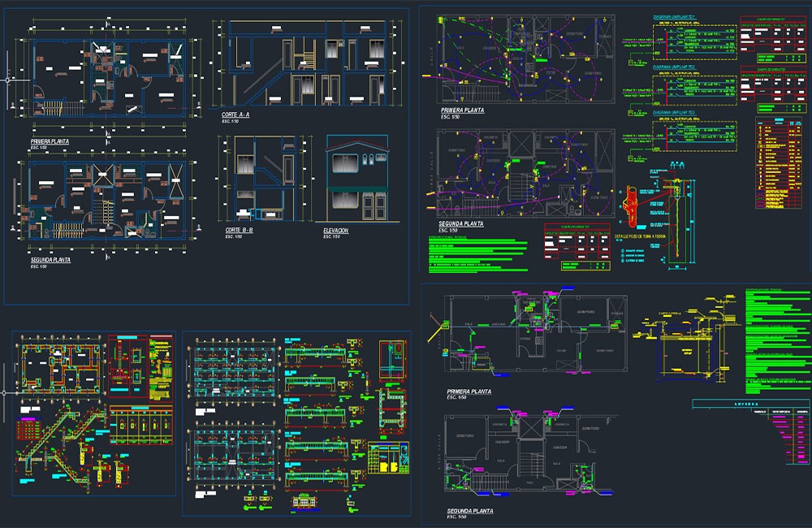Image resolution: width=812 pixels, height=528 pixels.
Task: Click the DIAGRAMA UNIFILAR TD2 heading
Action: (x=674, y=67)
